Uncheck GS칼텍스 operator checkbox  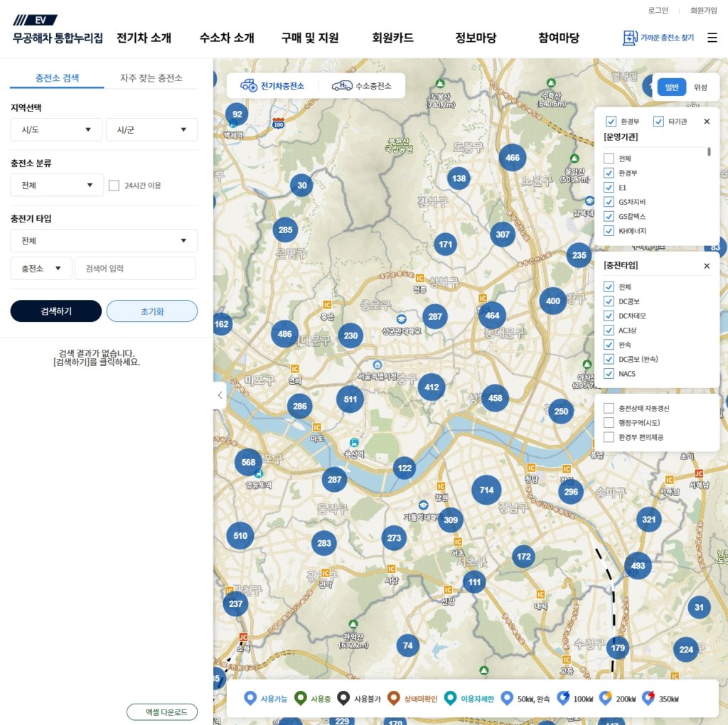click(609, 216)
